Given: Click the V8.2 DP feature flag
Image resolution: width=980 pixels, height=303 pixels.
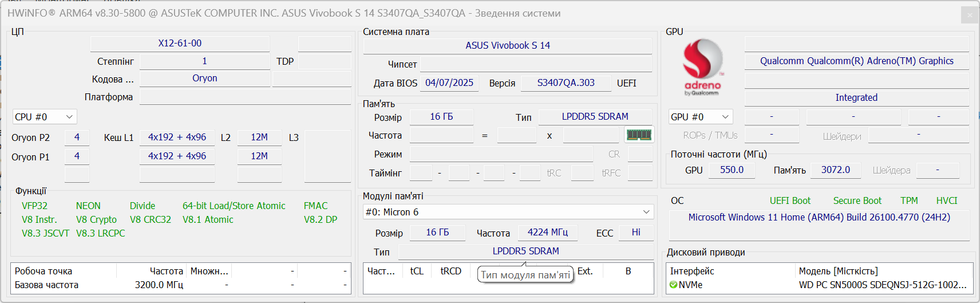Looking at the screenshot, I should (x=321, y=219).
